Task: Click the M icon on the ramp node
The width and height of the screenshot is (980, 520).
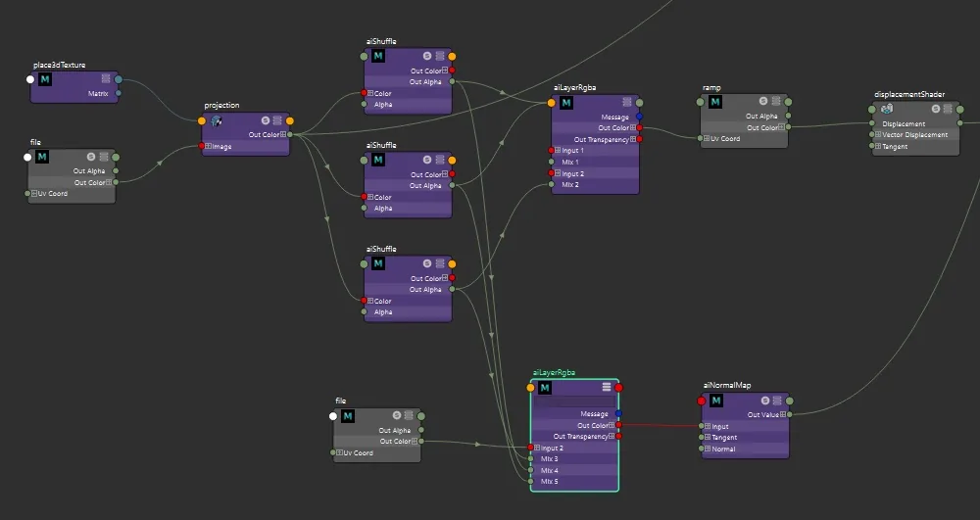Action: pos(715,102)
